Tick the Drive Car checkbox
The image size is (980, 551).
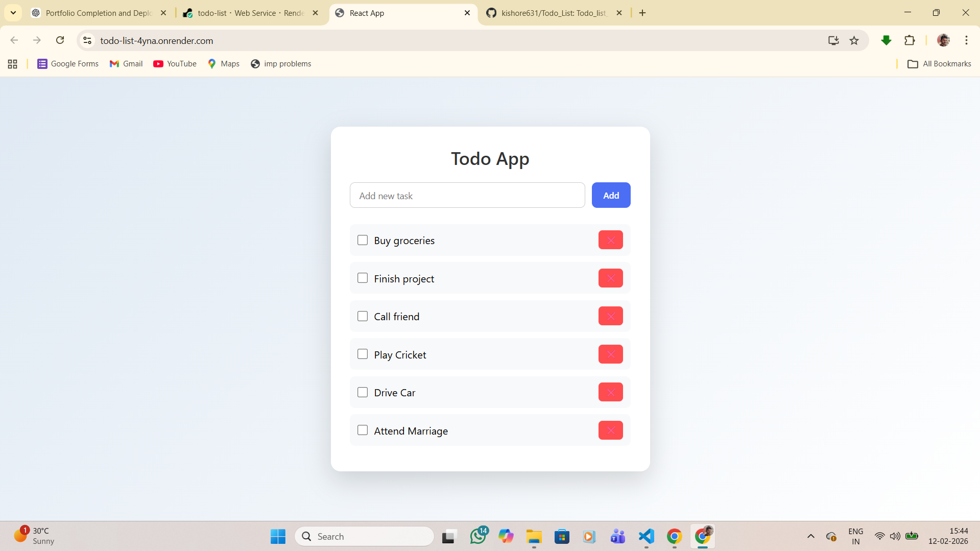point(363,392)
